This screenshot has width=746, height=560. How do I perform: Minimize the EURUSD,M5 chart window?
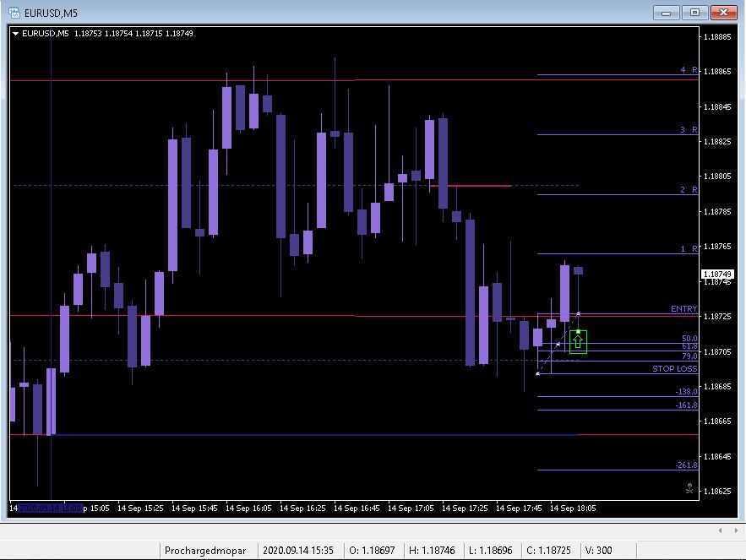(666, 13)
